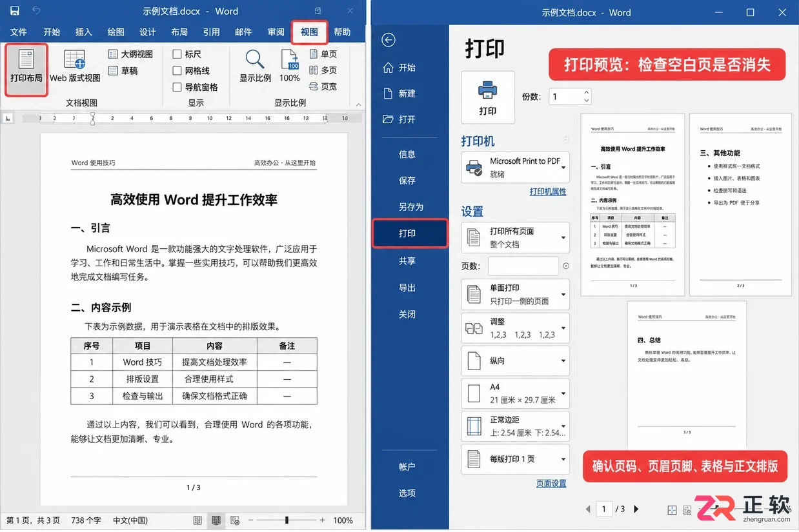Click the zoom slider handle in the status bar
The width and height of the screenshot is (799, 532).
coord(287,520)
